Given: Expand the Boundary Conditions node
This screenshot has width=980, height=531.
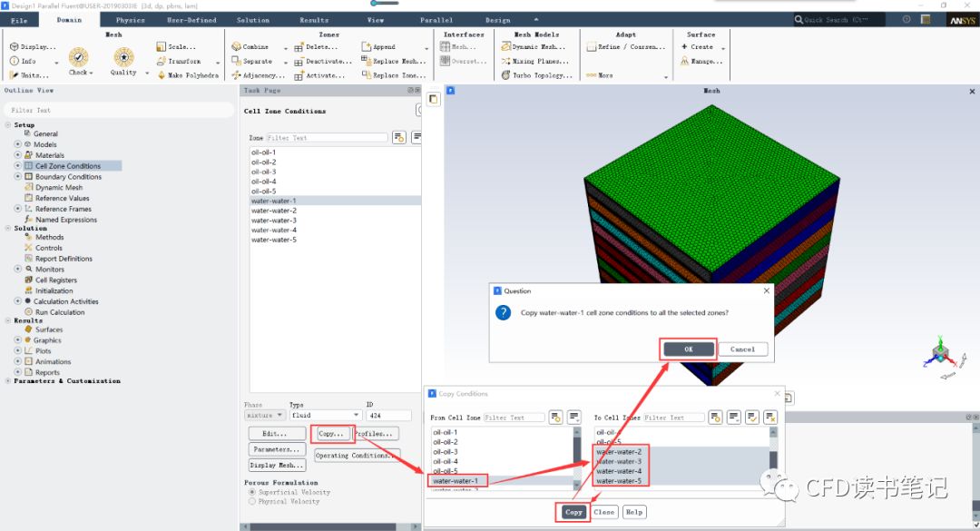Looking at the screenshot, I should [17, 176].
